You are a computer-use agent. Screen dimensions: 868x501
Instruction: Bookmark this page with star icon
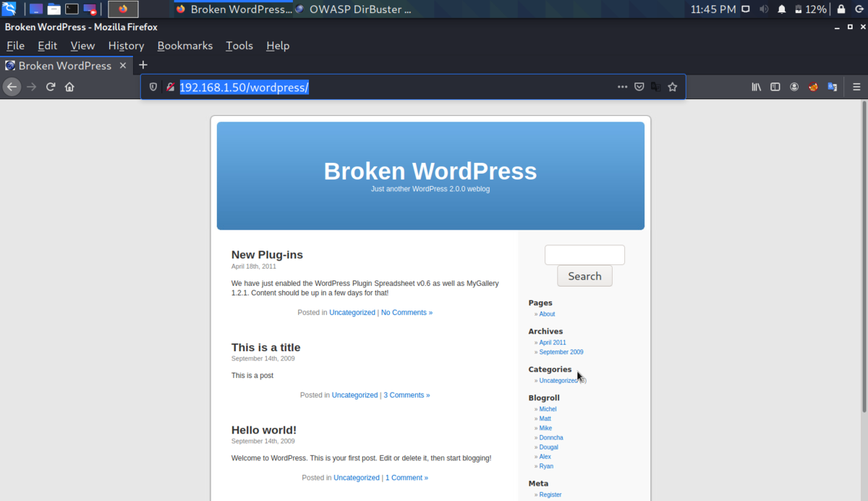tap(673, 87)
